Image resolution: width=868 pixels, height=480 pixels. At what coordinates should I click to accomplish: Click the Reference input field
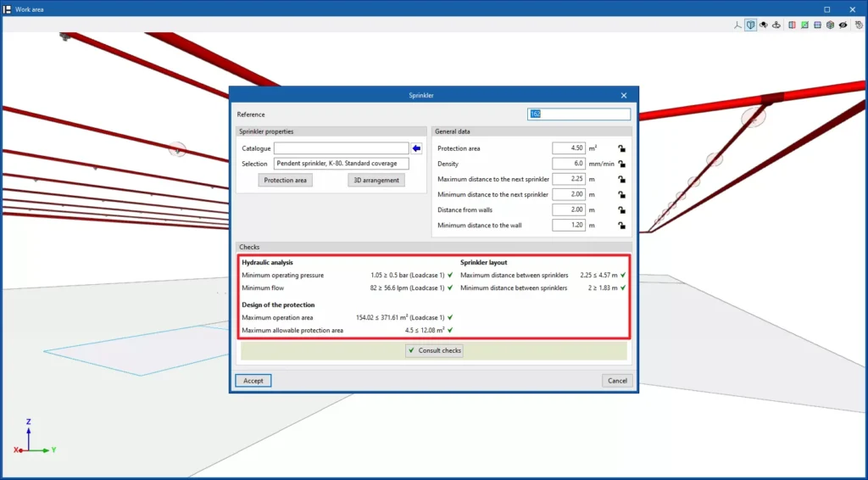click(x=579, y=114)
